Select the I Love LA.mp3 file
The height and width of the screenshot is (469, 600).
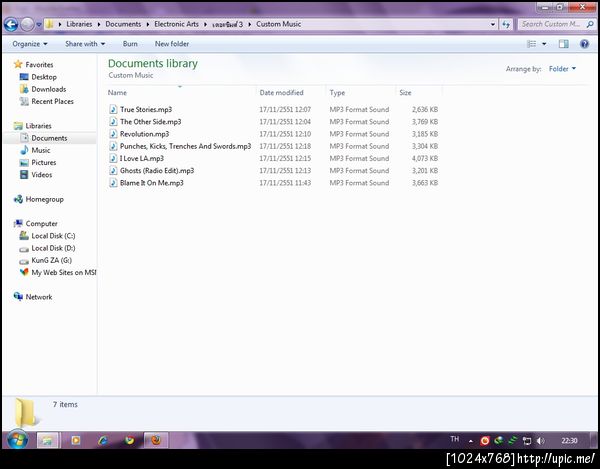(x=142, y=158)
